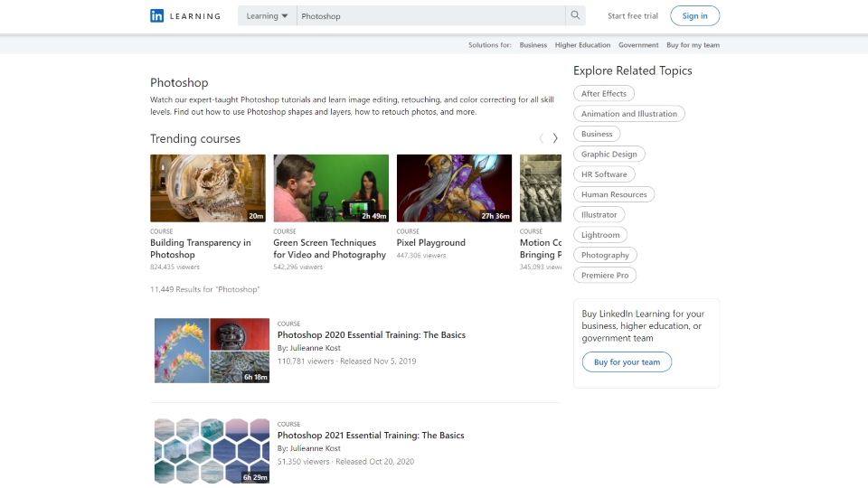Click the 824,435 viewers count
The width and height of the screenshot is (868, 488).
(175, 267)
